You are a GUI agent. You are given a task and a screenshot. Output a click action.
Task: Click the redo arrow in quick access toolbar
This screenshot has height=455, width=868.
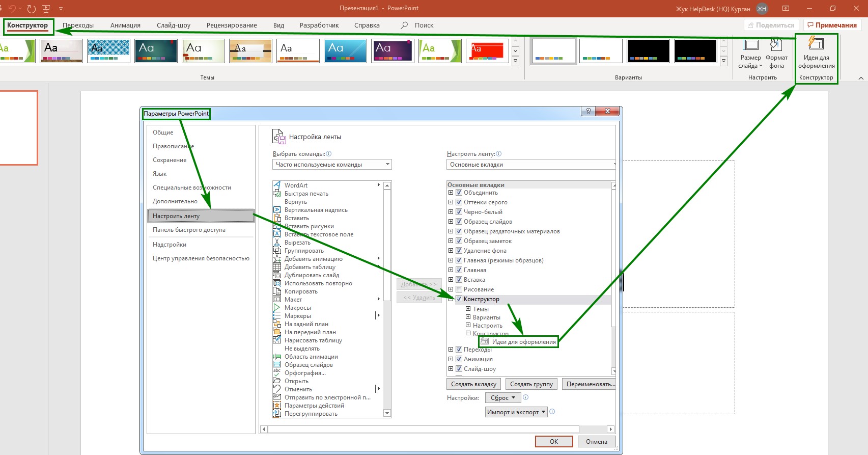click(x=32, y=9)
